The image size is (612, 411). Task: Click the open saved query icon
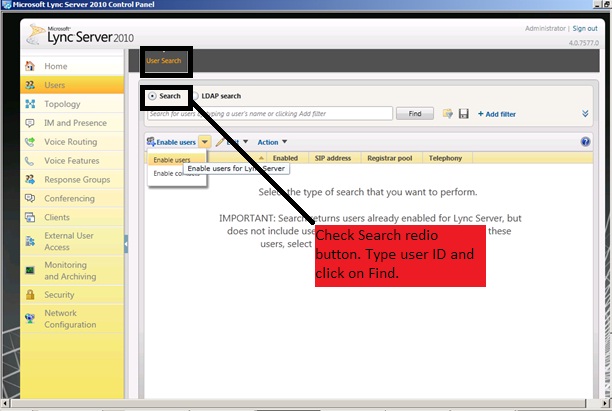click(448, 114)
